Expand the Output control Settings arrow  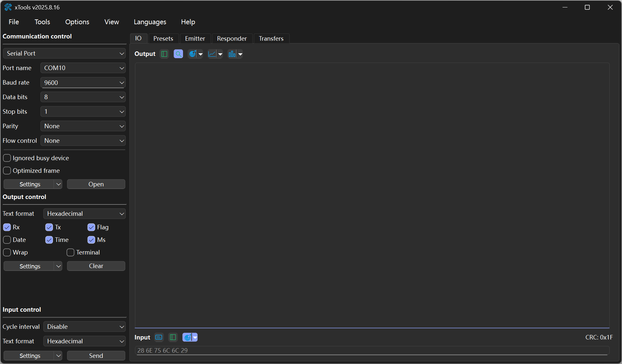(59, 266)
